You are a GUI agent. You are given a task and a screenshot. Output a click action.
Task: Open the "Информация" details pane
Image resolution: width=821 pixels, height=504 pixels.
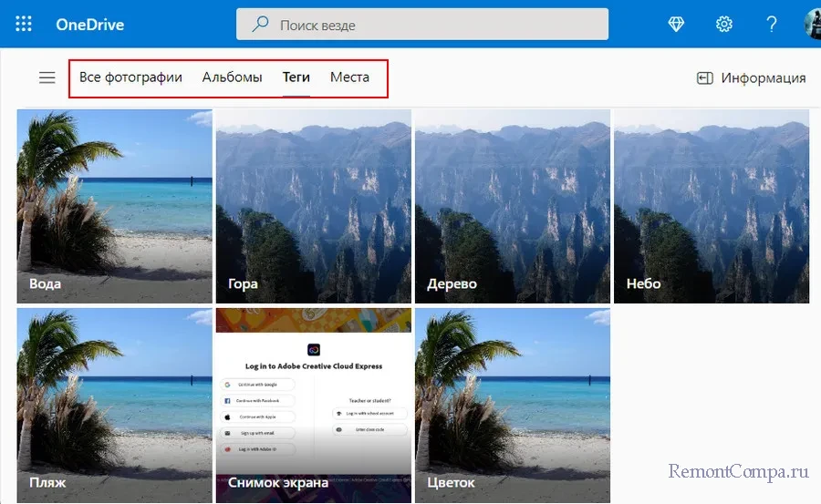(x=752, y=78)
